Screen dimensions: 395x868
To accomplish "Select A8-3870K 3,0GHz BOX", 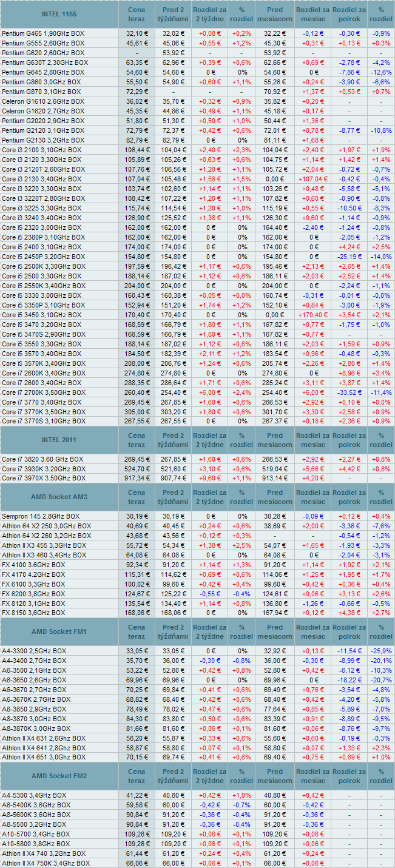I will point(36,729).
